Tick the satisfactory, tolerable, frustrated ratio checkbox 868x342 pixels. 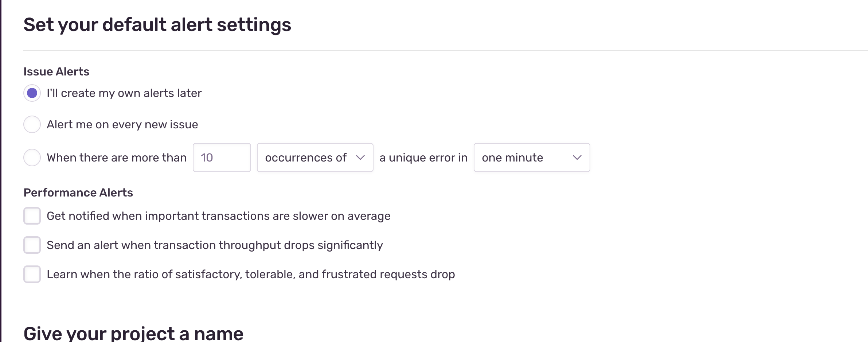click(32, 274)
